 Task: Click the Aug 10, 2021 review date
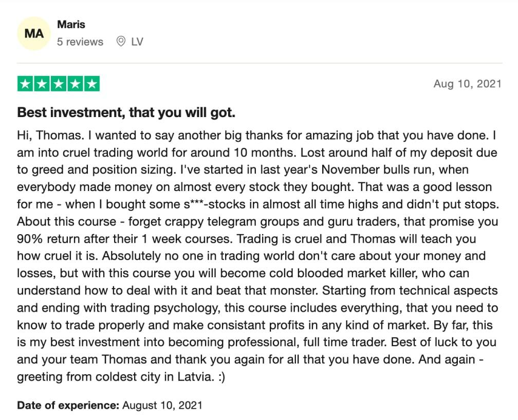[x=467, y=84]
